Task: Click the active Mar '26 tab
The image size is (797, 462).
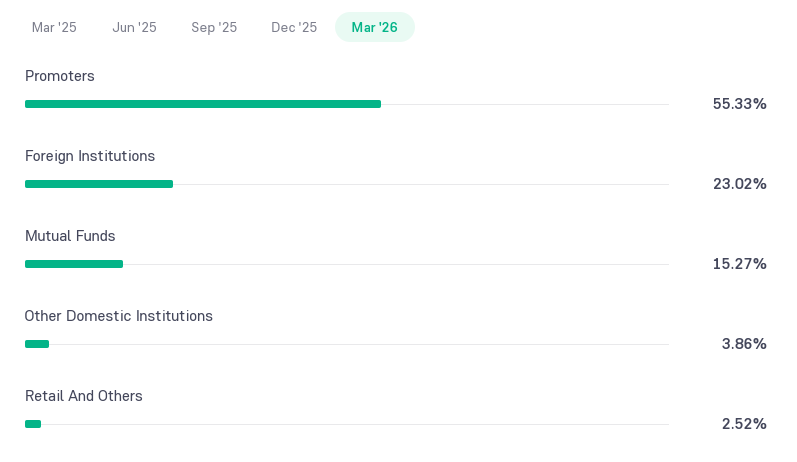Action: tap(375, 27)
